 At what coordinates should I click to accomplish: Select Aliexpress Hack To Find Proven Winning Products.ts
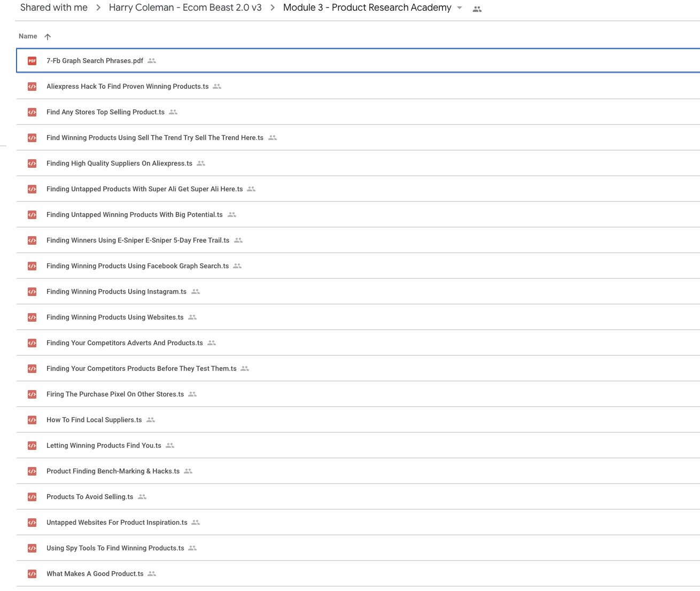coord(358,87)
